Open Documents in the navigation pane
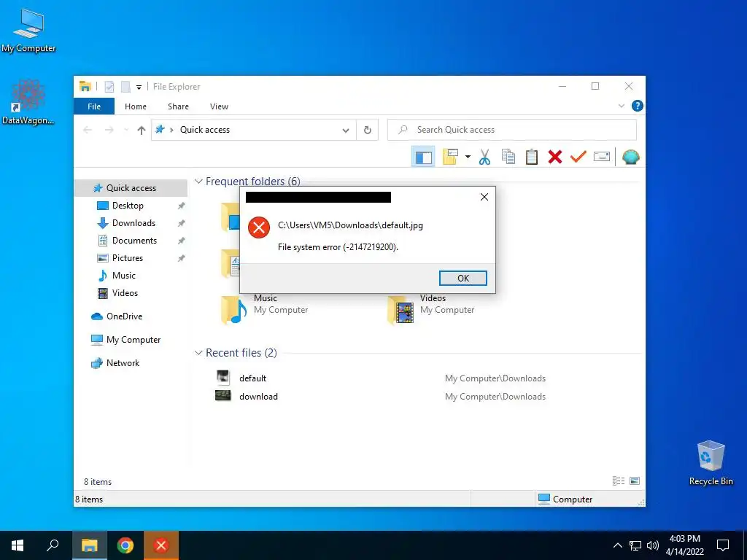 (x=134, y=241)
